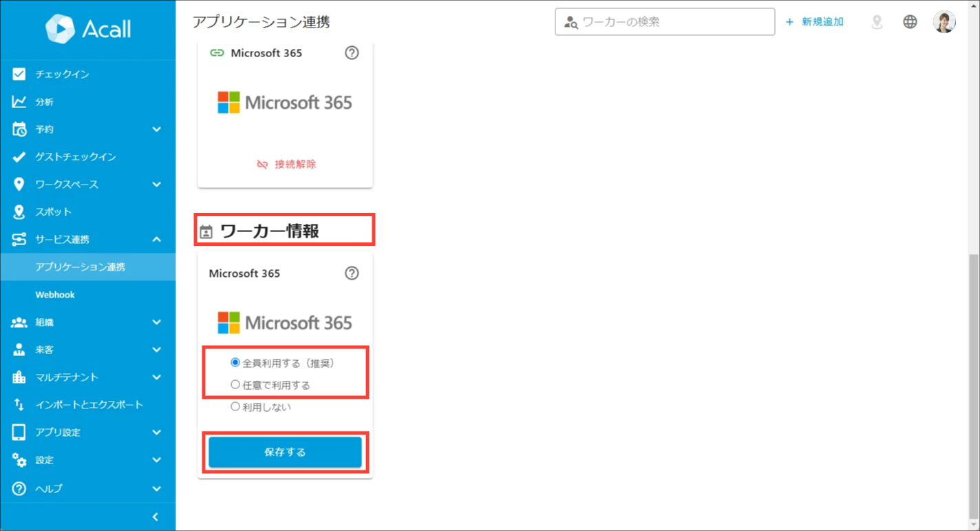This screenshot has width=980, height=531.
Task: Expand the ヘルプ menu chevron
Action: tap(157, 488)
